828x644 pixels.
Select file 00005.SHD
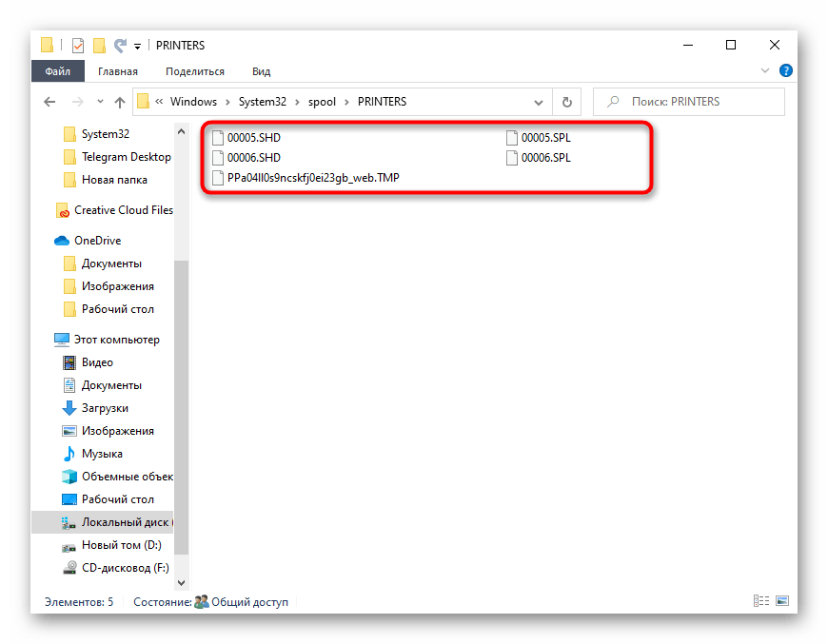[x=253, y=137]
